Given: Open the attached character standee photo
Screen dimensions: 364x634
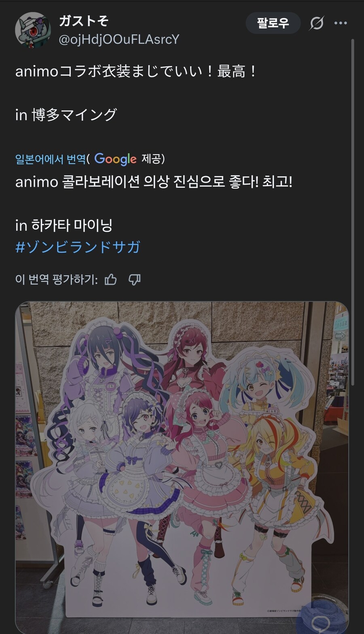Looking at the screenshot, I should pyautogui.click(x=182, y=468).
